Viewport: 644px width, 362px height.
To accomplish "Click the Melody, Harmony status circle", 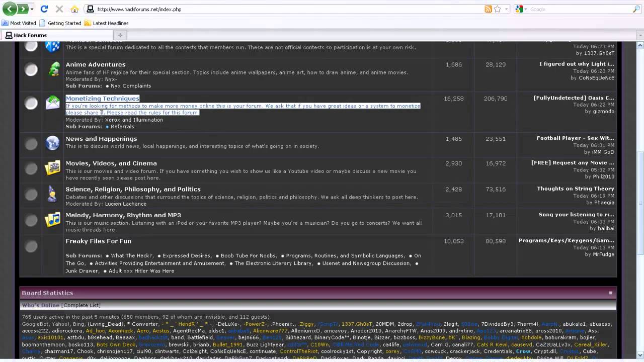I will click(31, 220).
